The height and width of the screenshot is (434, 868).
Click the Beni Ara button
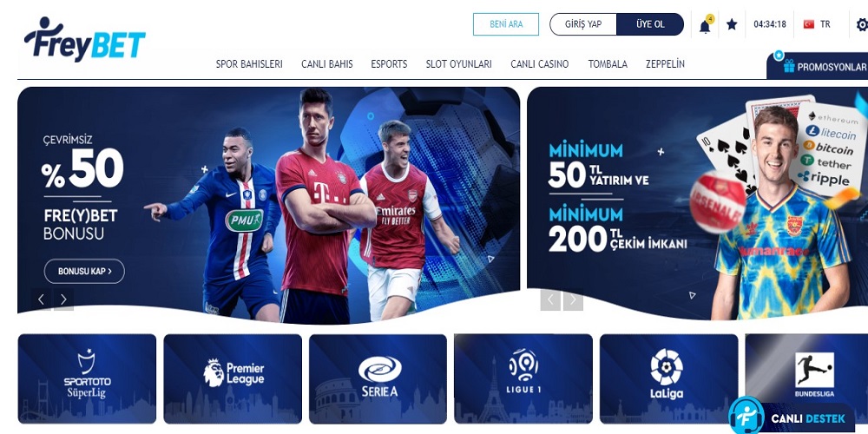click(x=506, y=24)
